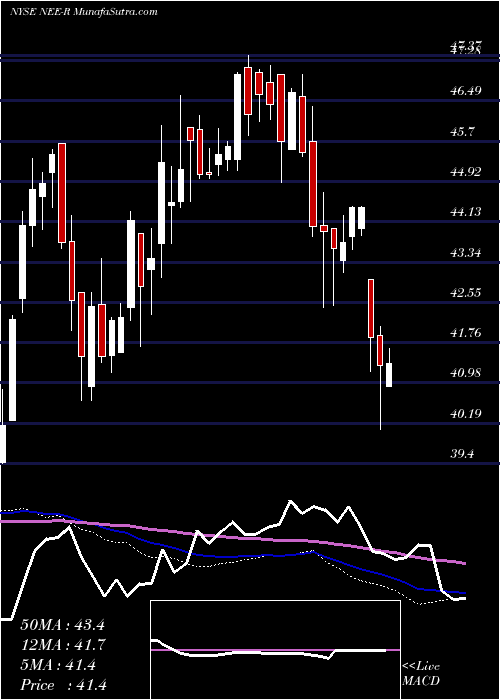Screen dimensions: 500x700
Task: Click the NYSE NEE-R MunafaSutra.com title
Action: 83,11
